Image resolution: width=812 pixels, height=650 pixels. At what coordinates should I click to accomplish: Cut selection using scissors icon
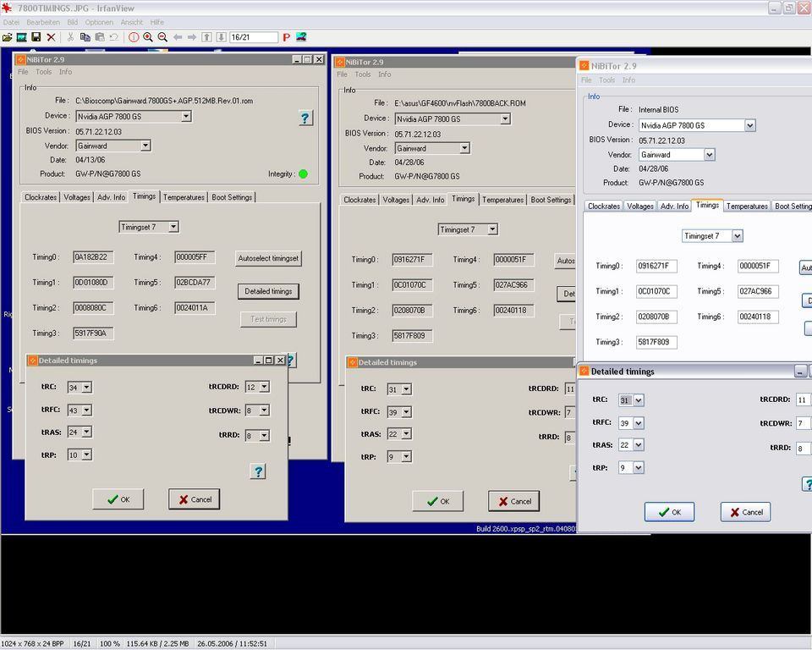(x=70, y=37)
